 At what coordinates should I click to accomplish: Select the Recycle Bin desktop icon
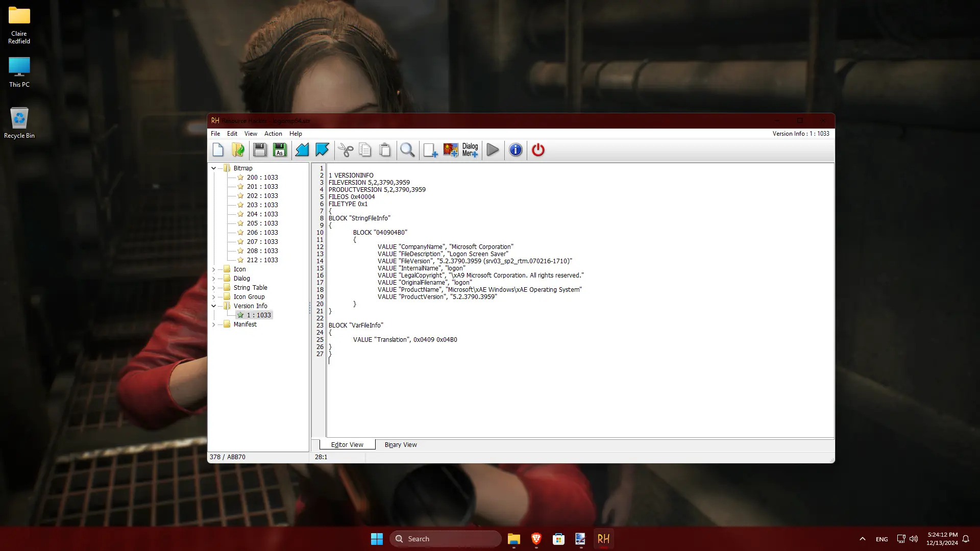(x=19, y=123)
